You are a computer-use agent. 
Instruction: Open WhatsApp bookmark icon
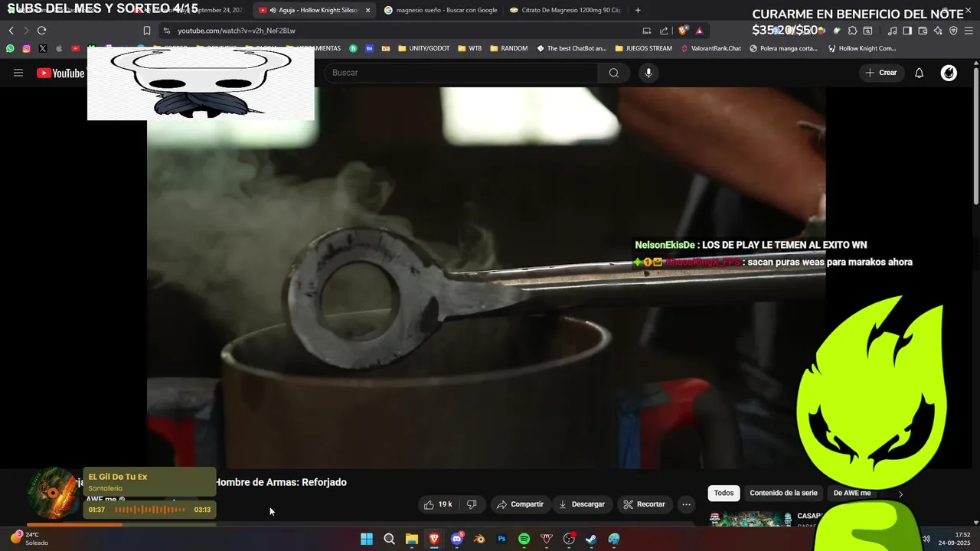pos(10,48)
